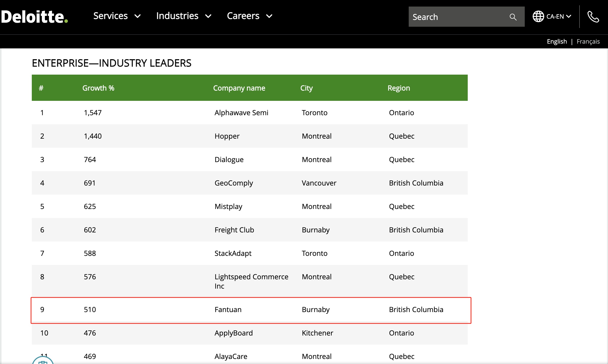Click Toronto in the Alphawave Semi row
608x364 pixels.
click(x=315, y=113)
